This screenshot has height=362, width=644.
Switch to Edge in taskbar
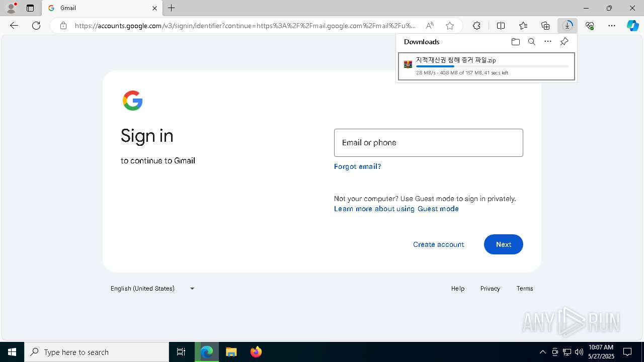point(207,352)
